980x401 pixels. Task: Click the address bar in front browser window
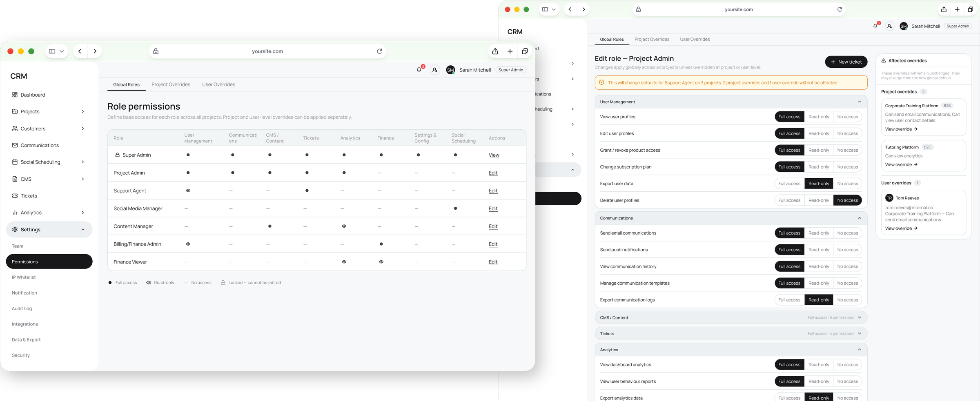[x=267, y=51]
